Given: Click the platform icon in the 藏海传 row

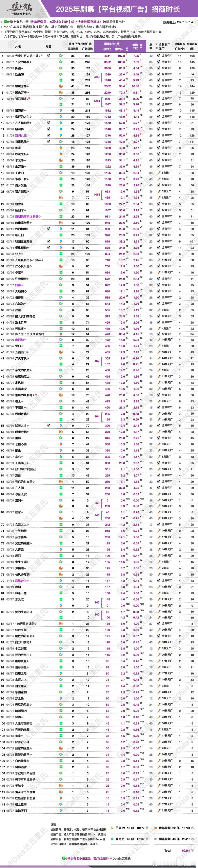Looking at the screenshot, I should 61,110.
